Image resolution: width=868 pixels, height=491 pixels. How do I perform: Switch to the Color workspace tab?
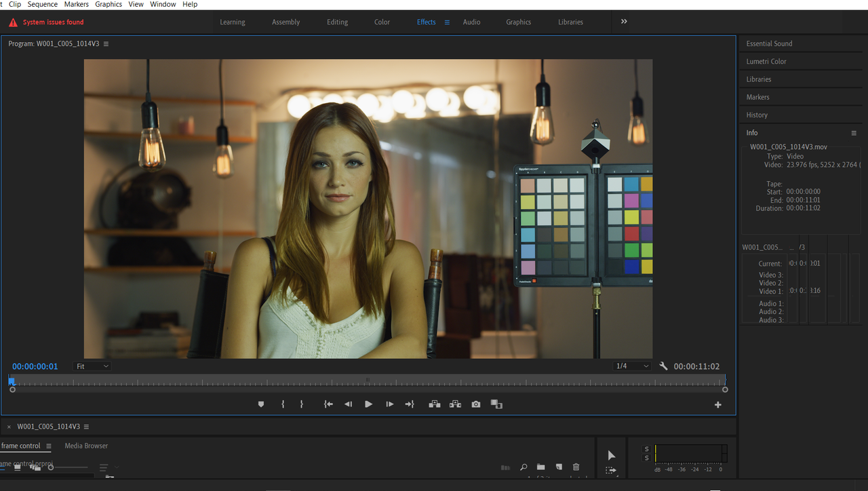pyautogui.click(x=382, y=22)
